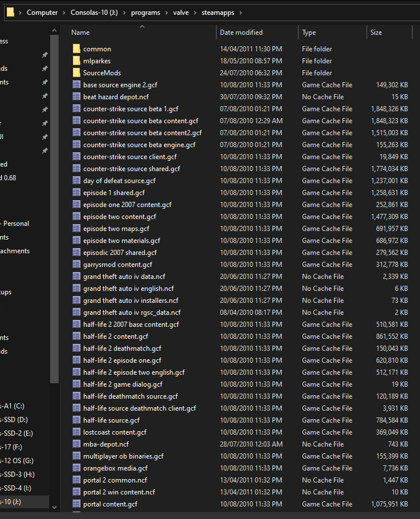Viewport: 420px width, 519px height.
Task: Select half-life 2 episode one.gcf name
Action: coord(123,360)
